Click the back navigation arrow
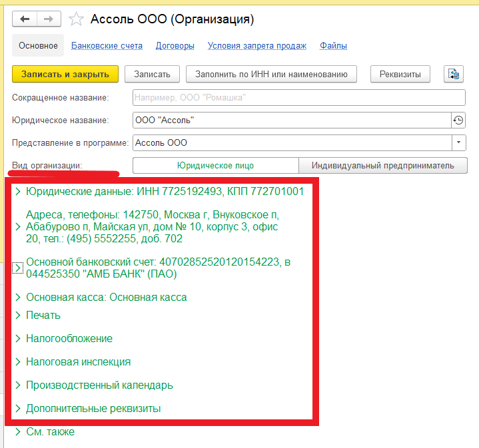This screenshot has height=448, width=479. coord(25,19)
